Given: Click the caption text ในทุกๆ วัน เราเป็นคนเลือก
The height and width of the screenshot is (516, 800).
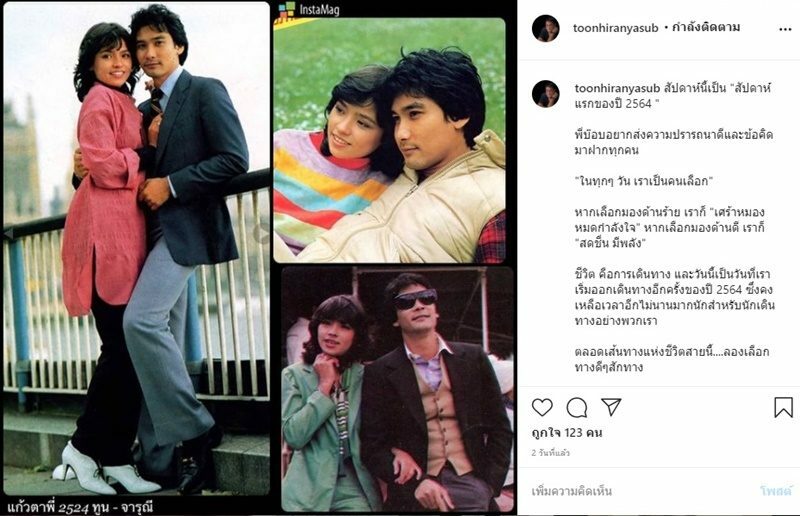Looking at the screenshot, I should pyautogui.click(x=643, y=181).
